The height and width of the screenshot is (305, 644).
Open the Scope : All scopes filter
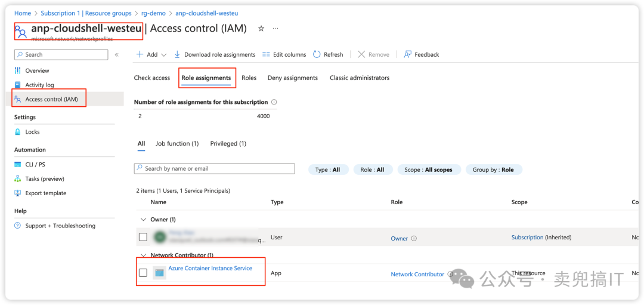(429, 170)
